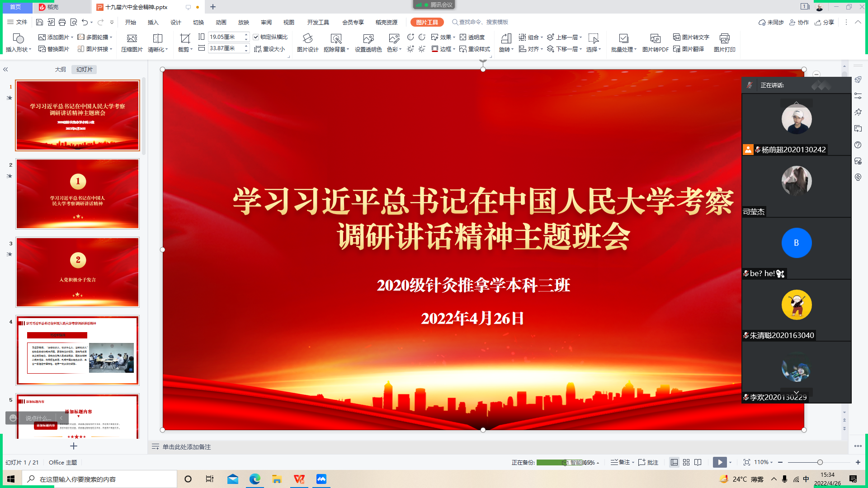Open the 110% zoom level dropdown
The height and width of the screenshot is (488, 868).
(x=764, y=462)
